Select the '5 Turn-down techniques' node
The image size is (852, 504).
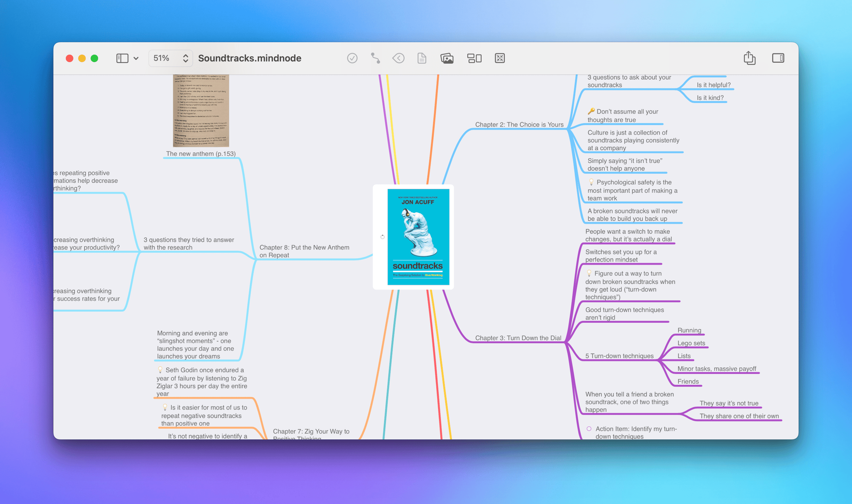point(619,356)
